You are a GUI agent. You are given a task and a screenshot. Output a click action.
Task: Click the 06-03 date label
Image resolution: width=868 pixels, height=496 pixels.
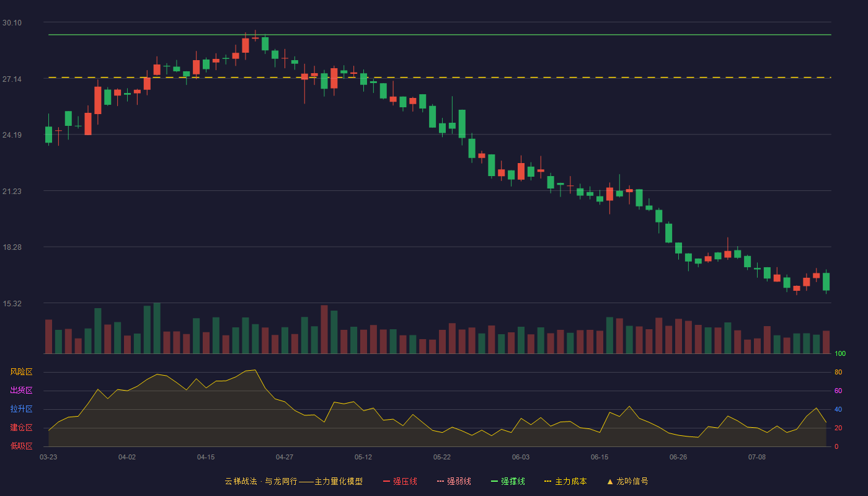521,457
